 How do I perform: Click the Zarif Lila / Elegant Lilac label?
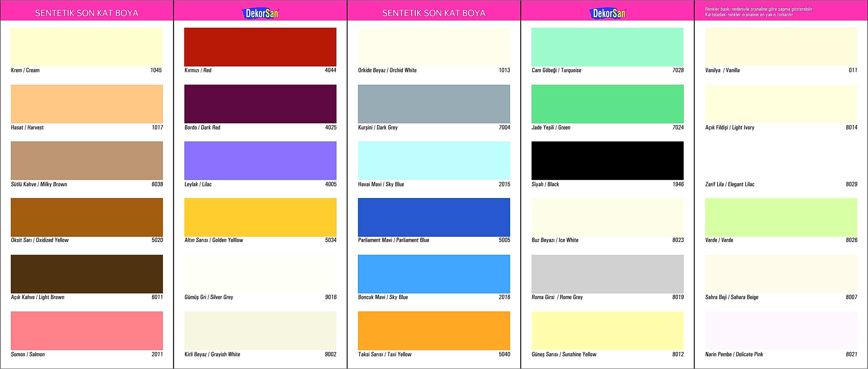click(x=729, y=184)
